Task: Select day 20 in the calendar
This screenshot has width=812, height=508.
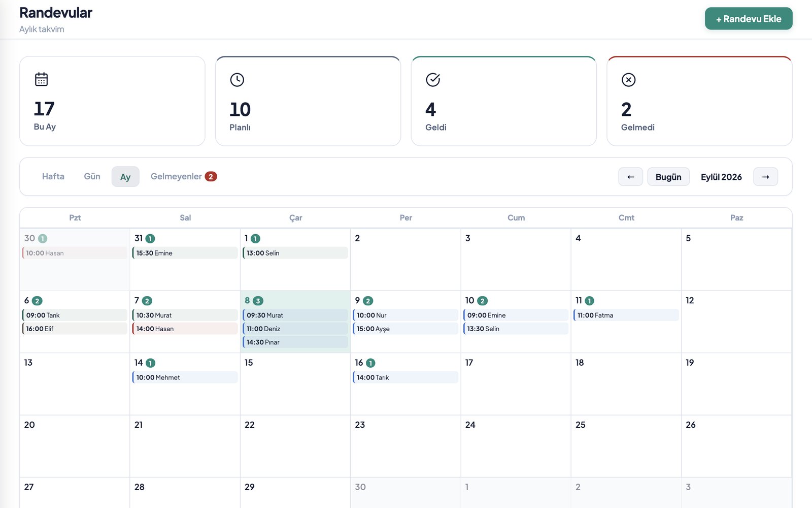Action: (x=75, y=446)
